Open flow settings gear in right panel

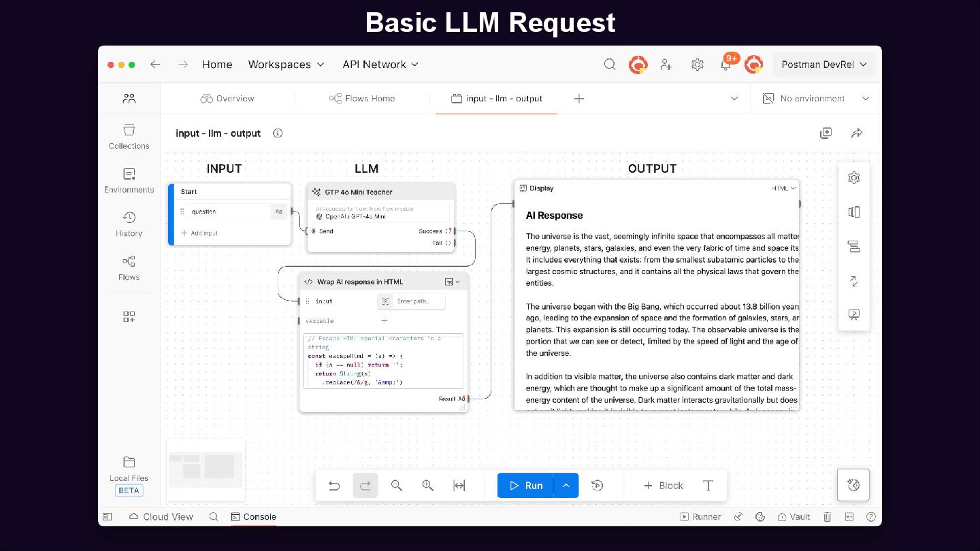(x=854, y=178)
